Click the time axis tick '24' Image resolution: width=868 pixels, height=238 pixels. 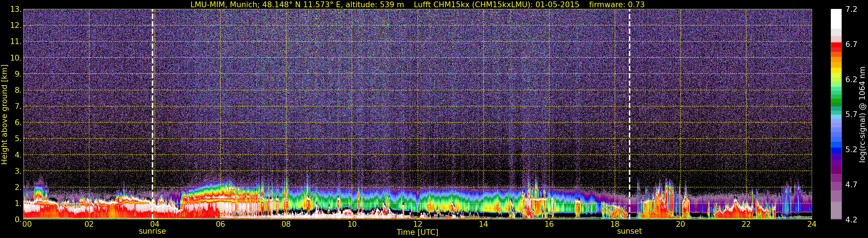tap(812, 224)
